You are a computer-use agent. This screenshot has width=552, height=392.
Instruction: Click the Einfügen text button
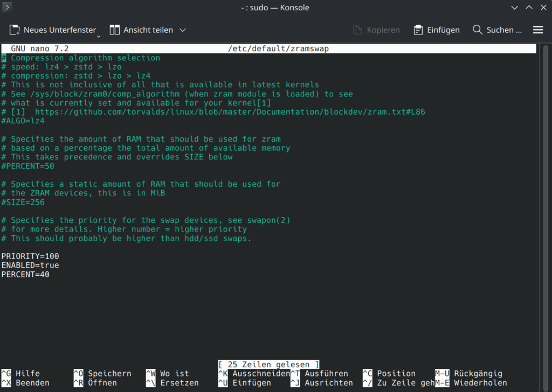coord(443,30)
